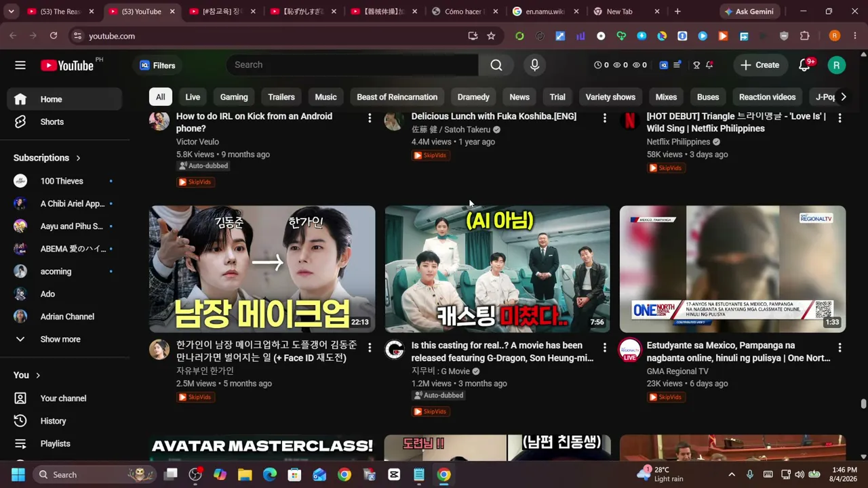Open Playlists in the sidebar
Screen dimensions: 868x488
[x=65, y=443]
